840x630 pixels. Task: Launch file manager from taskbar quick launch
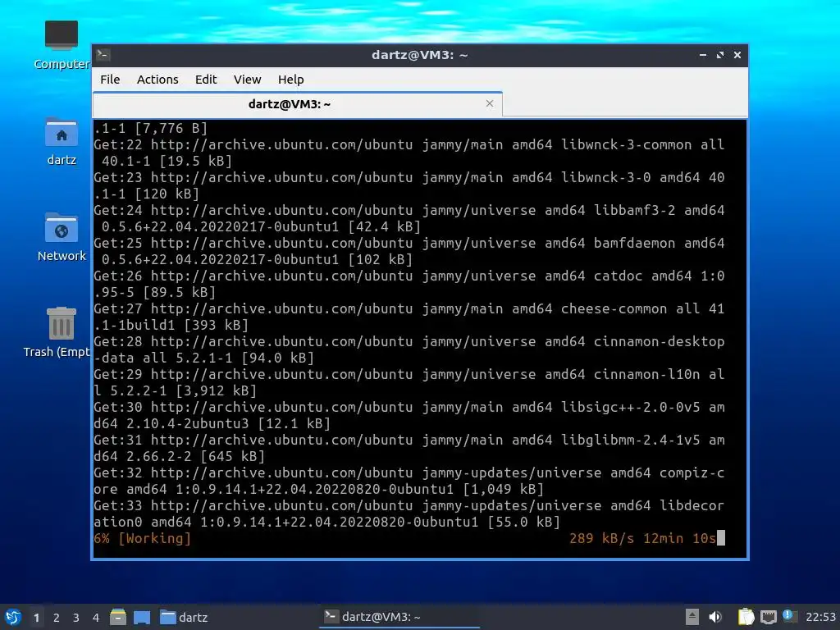(x=118, y=617)
